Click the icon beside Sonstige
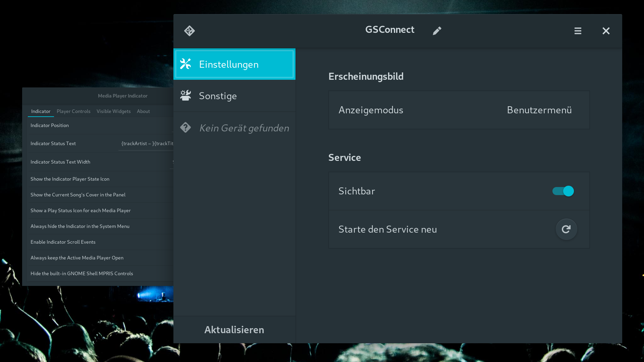 point(185,96)
